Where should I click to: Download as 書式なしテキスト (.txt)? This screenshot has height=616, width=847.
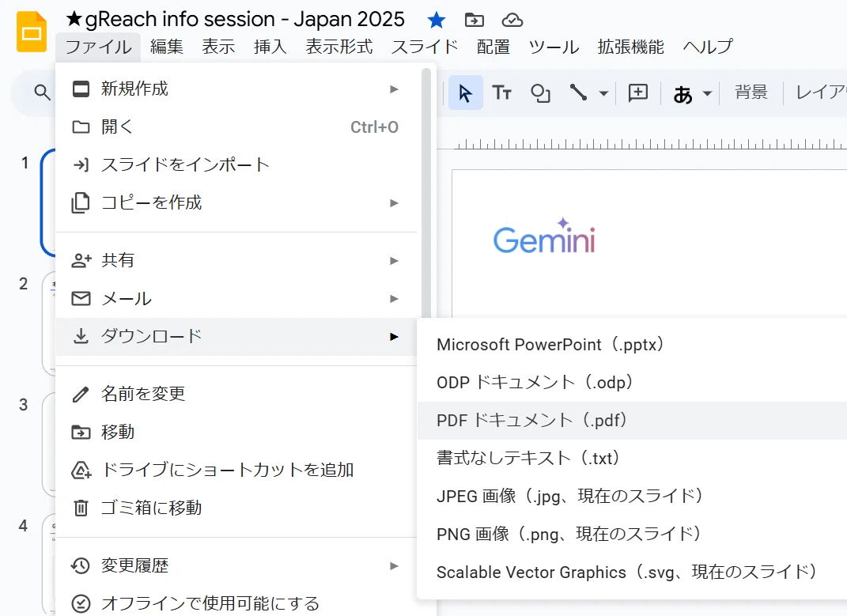tap(632, 458)
